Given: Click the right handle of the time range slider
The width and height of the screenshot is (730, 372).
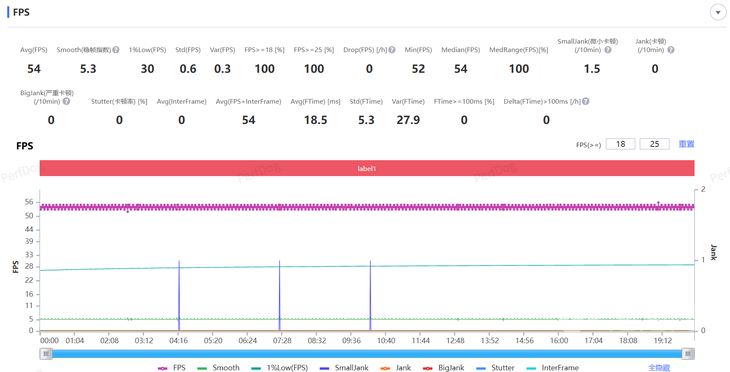Looking at the screenshot, I should (688, 354).
